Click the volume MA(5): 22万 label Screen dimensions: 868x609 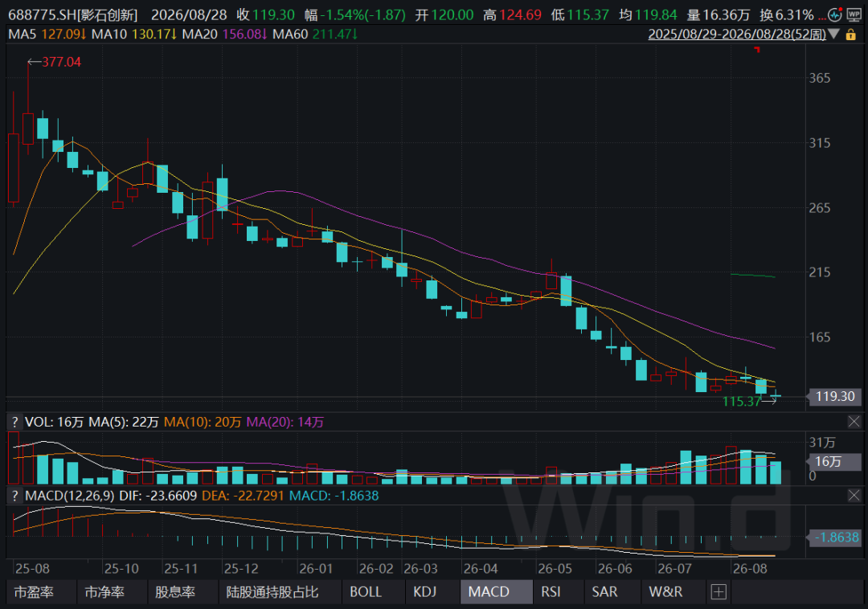point(124,422)
